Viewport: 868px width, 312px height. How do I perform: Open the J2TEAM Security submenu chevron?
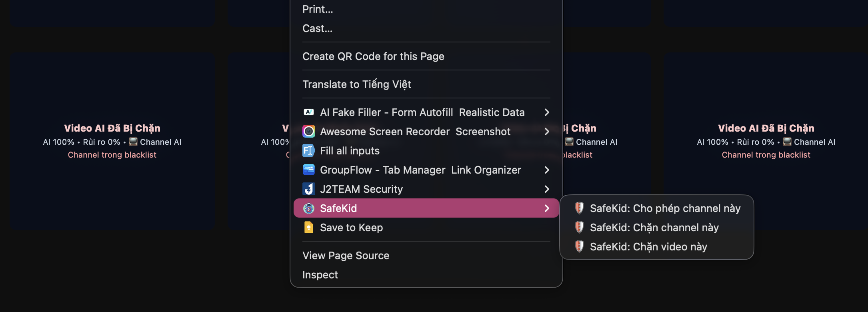(x=547, y=189)
